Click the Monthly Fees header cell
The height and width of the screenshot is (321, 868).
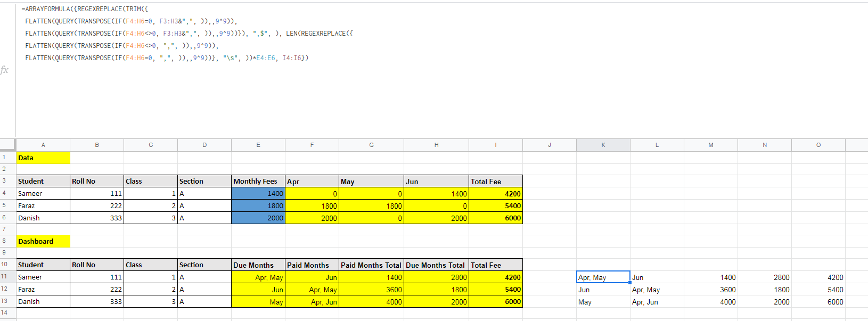(258, 182)
